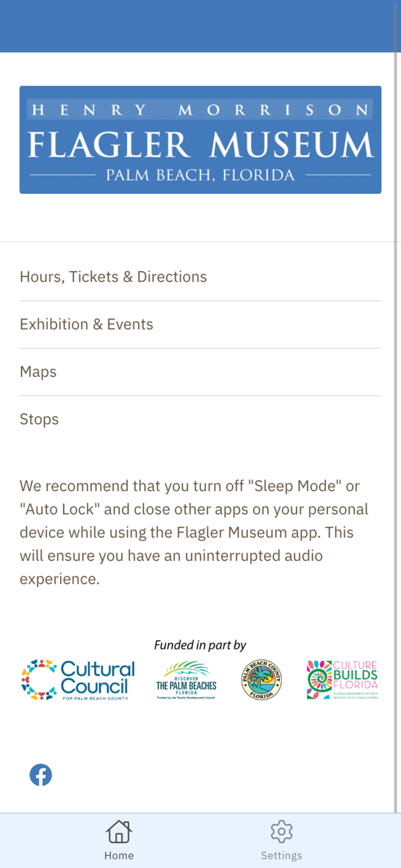
Task: Tap the Palm Beach County Florida seal
Action: pyautogui.click(x=262, y=679)
